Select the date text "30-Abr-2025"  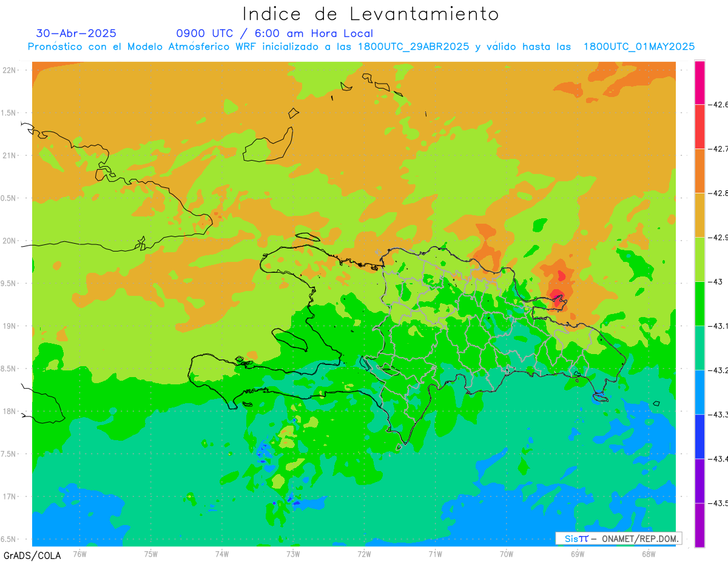[76, 33]
